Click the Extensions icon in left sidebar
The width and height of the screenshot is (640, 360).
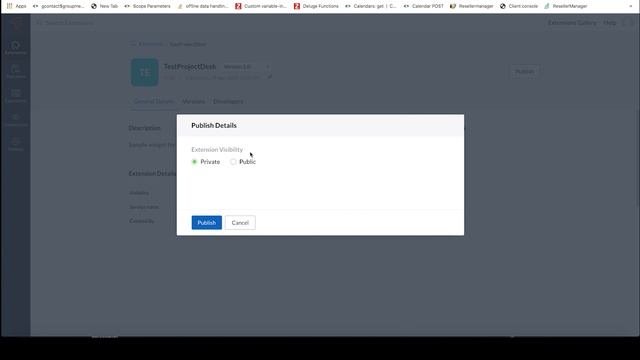click(x=16, y=47)
